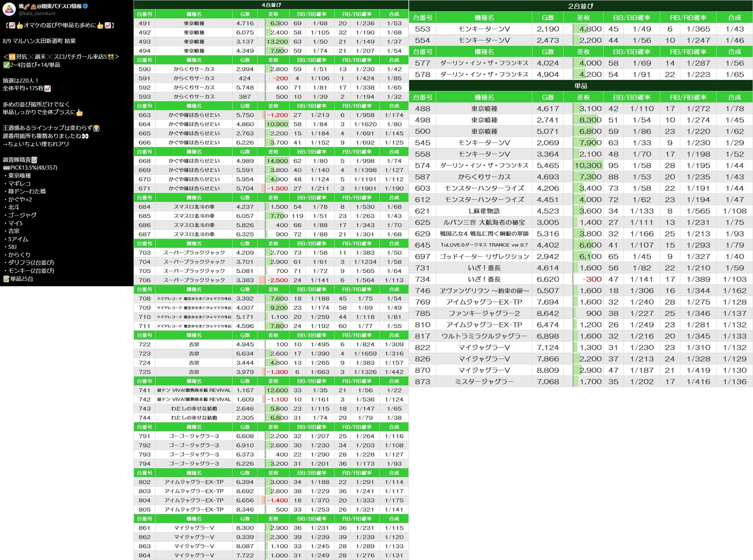Screen dimensions: 753x560
Task: Click the eyes emoji after 遅番用箇所も複数ありましたね
Action: point(85,136)
